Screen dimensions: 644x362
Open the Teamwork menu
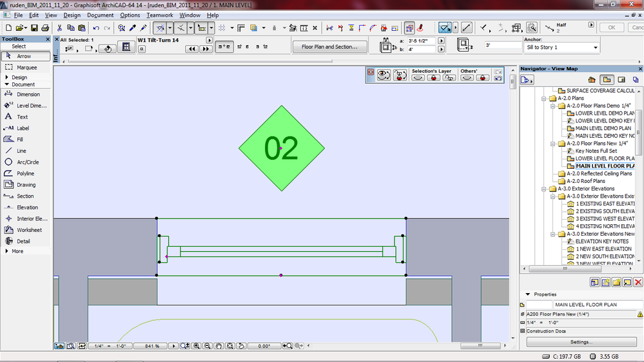(159, 15)
